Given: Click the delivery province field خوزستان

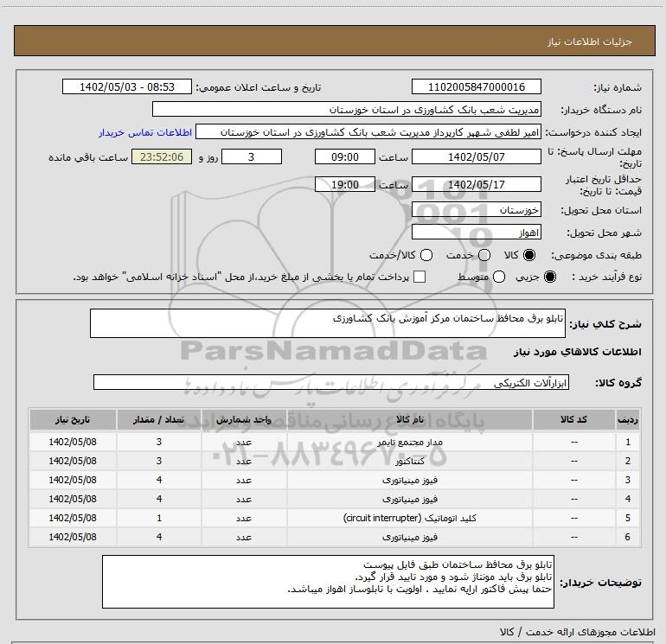Looking at the screenshot, I should click(476, 209).
